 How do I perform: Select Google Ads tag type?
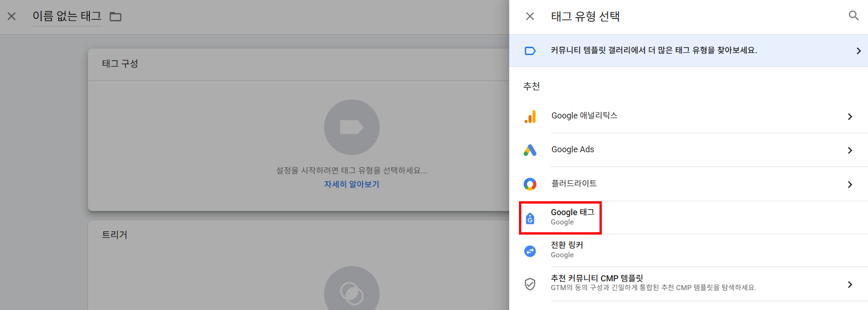[688, 150]
